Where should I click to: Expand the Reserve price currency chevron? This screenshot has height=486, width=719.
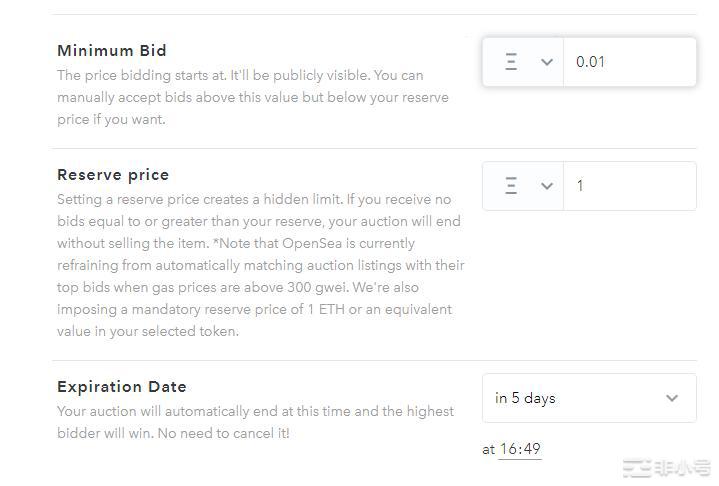tap(547, 186)
